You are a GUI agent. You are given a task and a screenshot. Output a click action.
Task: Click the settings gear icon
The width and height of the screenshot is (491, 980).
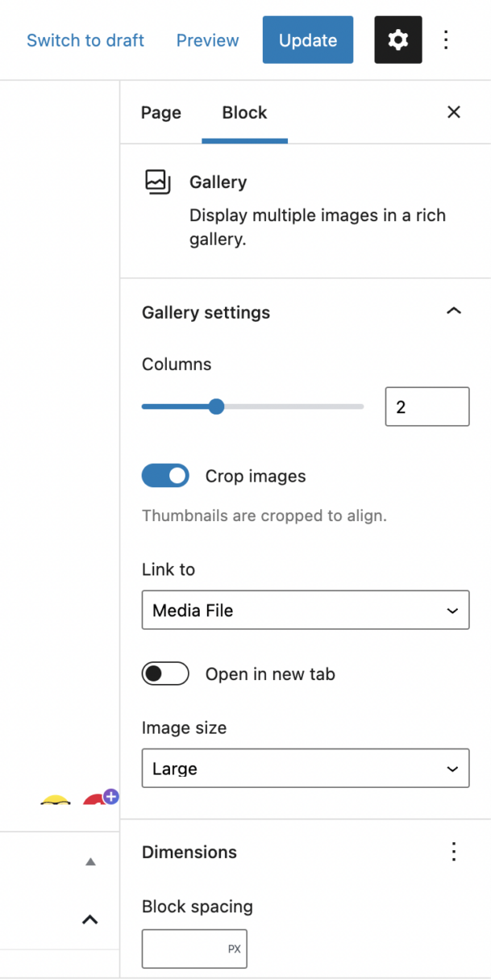[397, 40]
